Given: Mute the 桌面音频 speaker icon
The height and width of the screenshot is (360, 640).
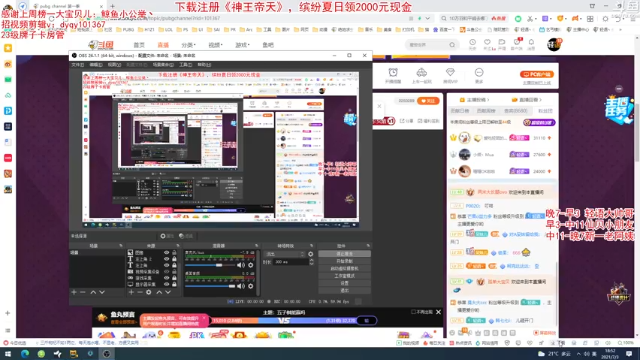Looking at the screenshot, I should coord(241,286).
